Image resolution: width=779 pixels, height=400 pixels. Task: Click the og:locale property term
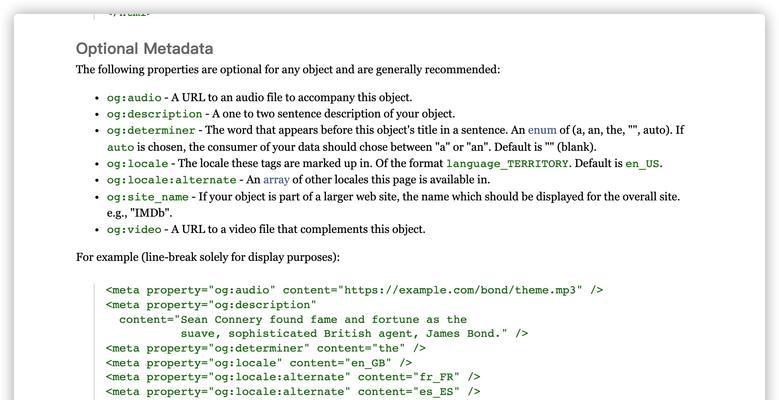[138, 163]
